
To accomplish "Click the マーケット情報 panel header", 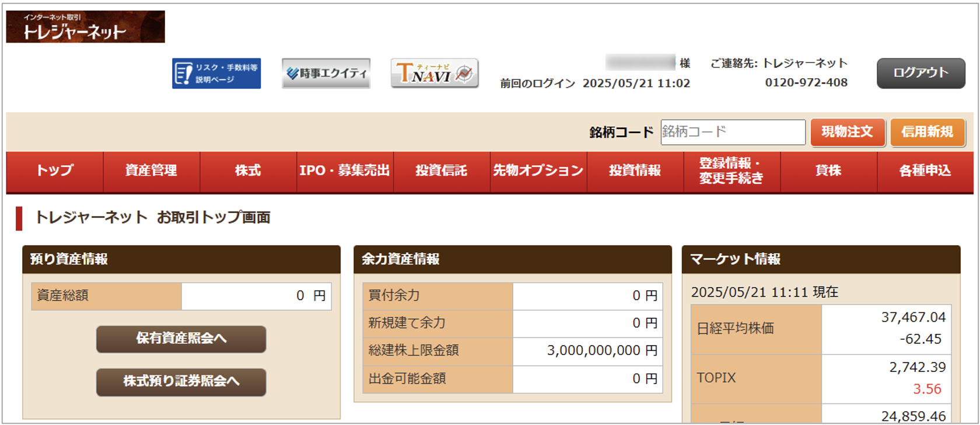I will [821, 259].
